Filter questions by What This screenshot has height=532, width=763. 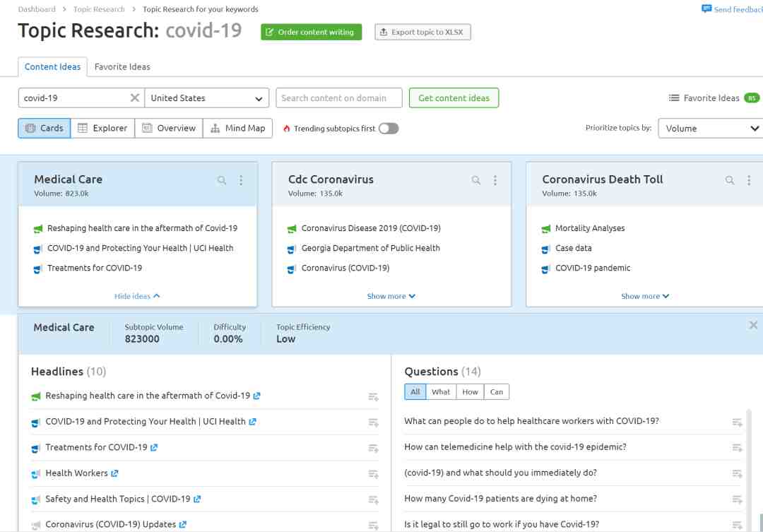click(441, 392)
